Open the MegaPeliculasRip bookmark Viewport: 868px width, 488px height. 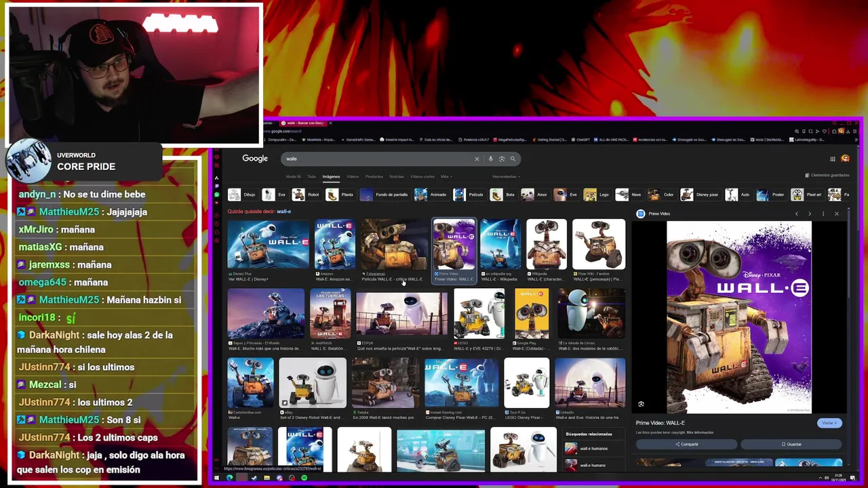coord(509,140)
